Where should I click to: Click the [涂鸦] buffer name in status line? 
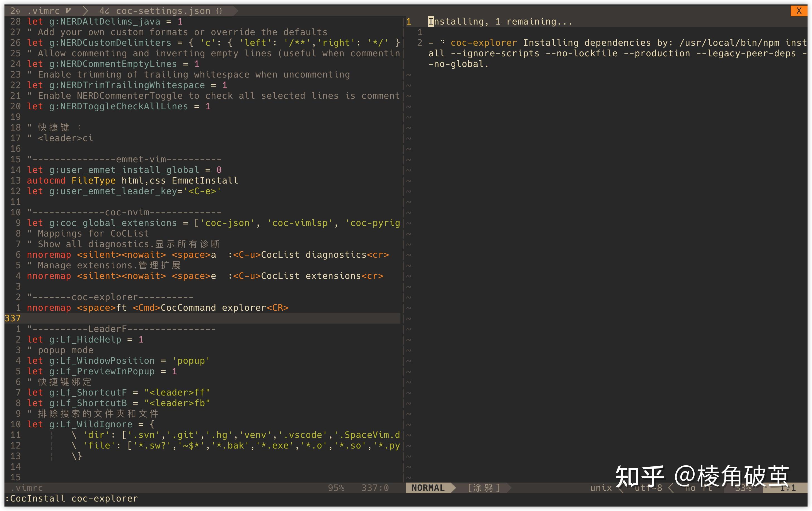point(484,488)
